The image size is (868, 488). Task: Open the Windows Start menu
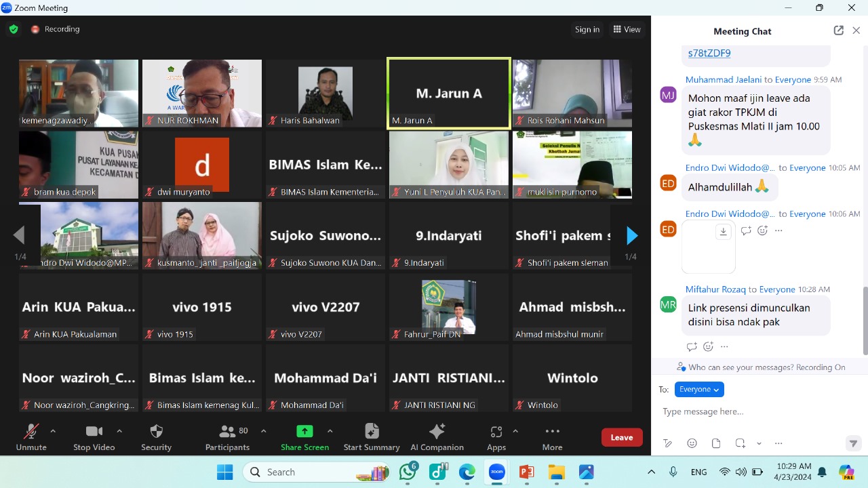click(x=224, y=472)
